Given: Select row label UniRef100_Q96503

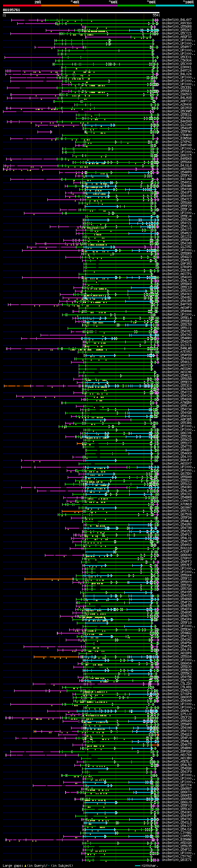Looking at the screenshot, I should (177, 94).
